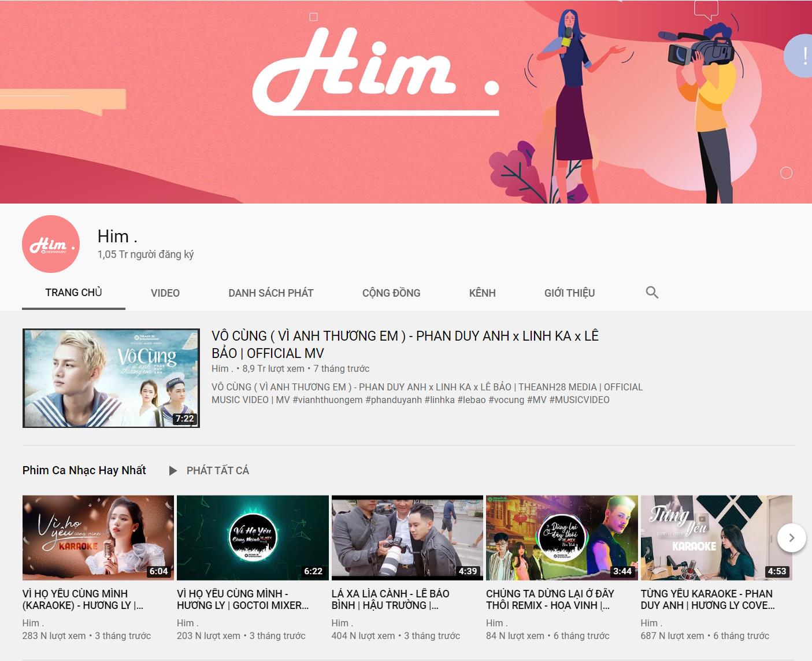Open the Danh sách phát tab

coord(270,293)
